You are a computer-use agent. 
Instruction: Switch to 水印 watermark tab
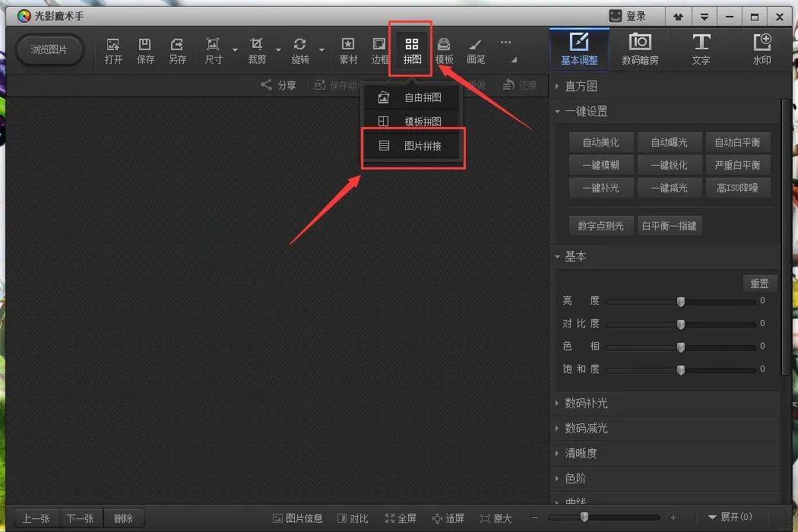tap(762, 49)
